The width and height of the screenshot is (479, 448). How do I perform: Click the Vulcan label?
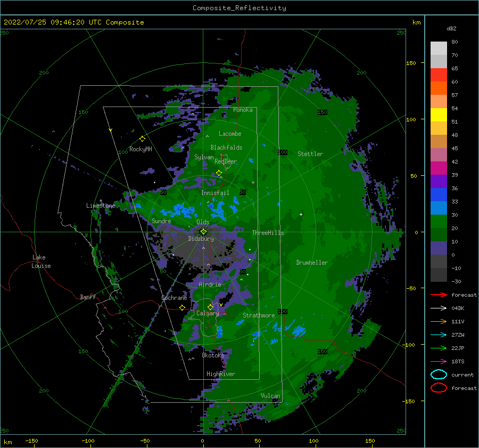click(271, 396)
